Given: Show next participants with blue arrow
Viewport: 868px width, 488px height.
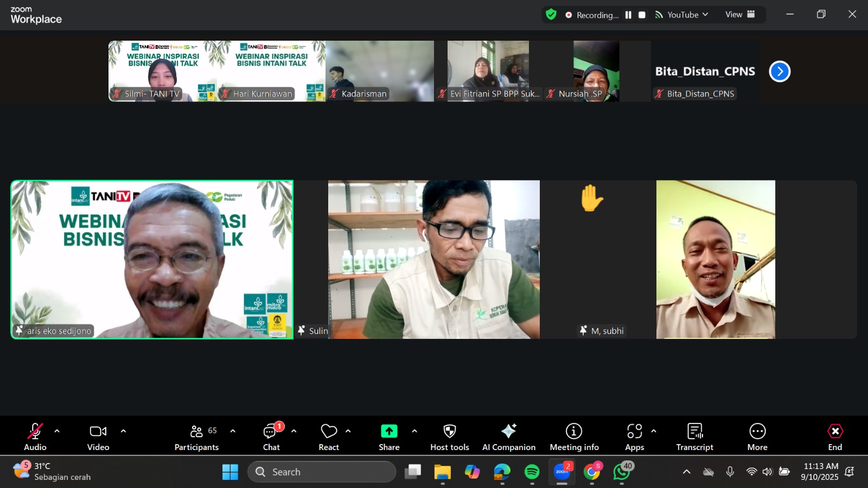Looking at the screenshot, I should click(x=780, y=72).
